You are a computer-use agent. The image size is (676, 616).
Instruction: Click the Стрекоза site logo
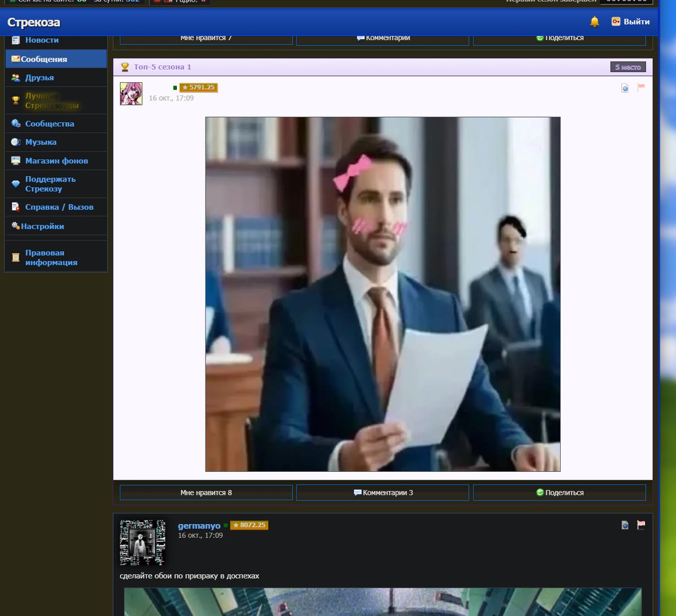click(34, 23)
